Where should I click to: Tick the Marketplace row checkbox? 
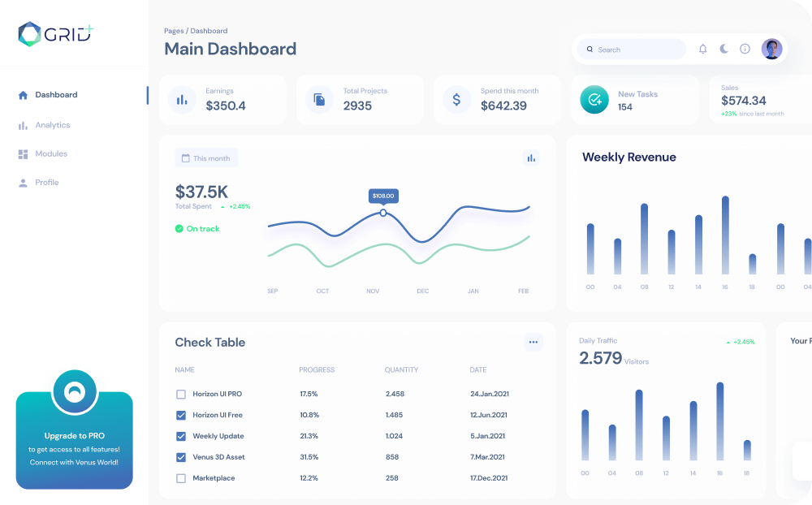181,479
